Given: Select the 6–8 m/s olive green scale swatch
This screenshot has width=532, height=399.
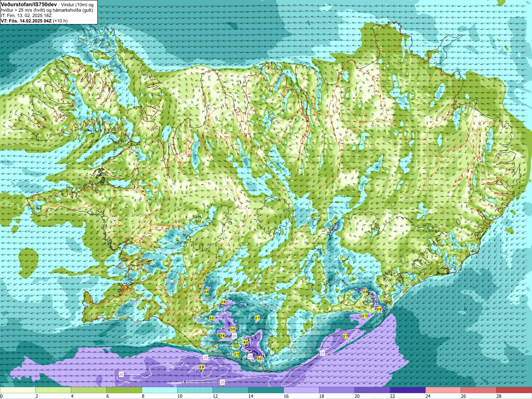Looking at the screenshot, I should point(124,390).
